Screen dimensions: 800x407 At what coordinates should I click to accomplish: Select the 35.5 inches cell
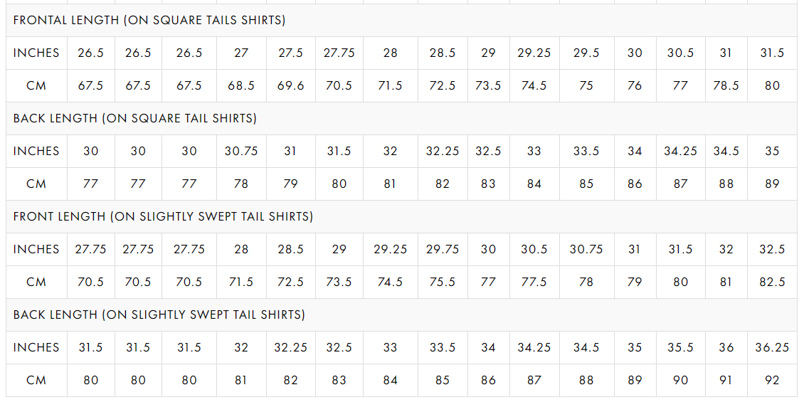point(681,347)
